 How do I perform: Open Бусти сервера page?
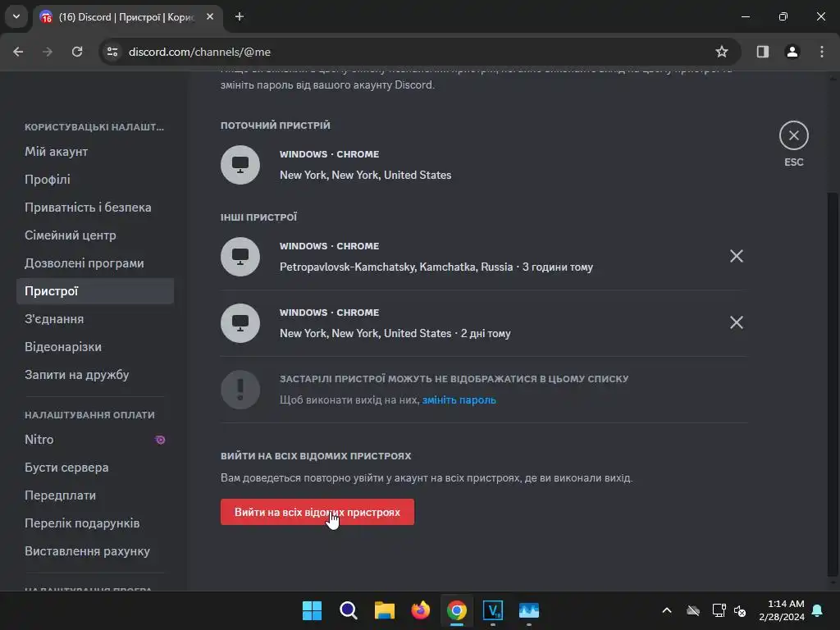[95, 467]
